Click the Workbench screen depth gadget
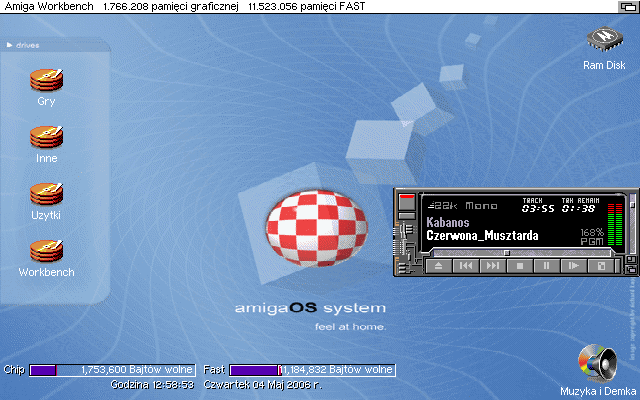 pyautogui.click(x=627, y=7)
